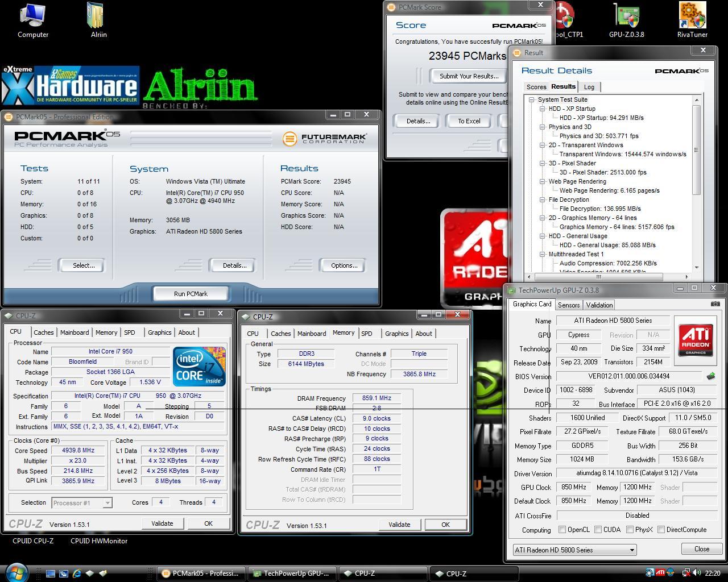
Task: Open the Validation tab in GPU-Z
Action: tap(599, 305)
